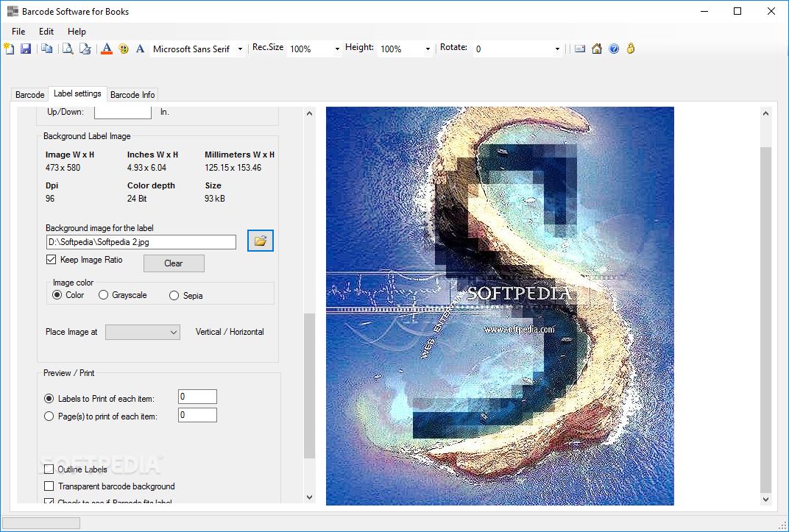Click the Home house icon
The height and width of the screenshot is (532, 789).
coord(597,49)
